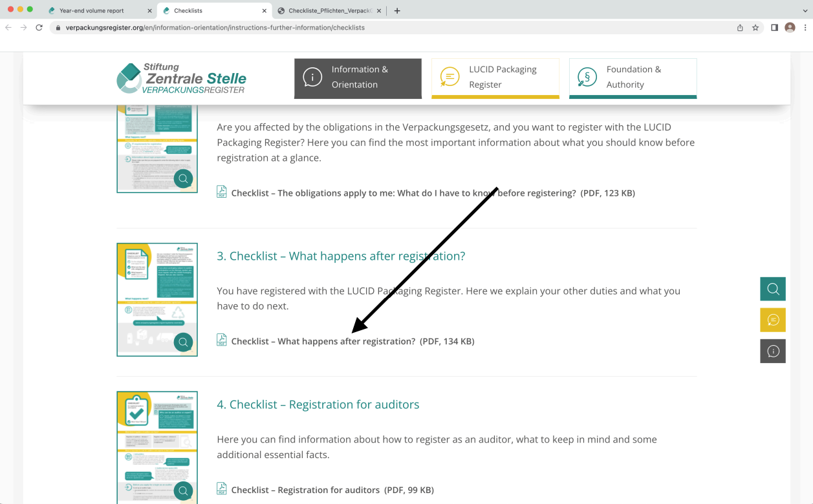Click magnifier on Registration for auditors thumbnail
The height and width of the screenshot is (504, 813).
[x=183, y=491]
